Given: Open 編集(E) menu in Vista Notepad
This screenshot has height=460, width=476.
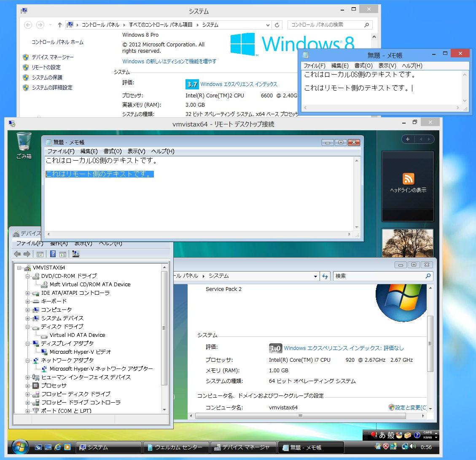Looking at the screenshot, I should coord(89,151).
